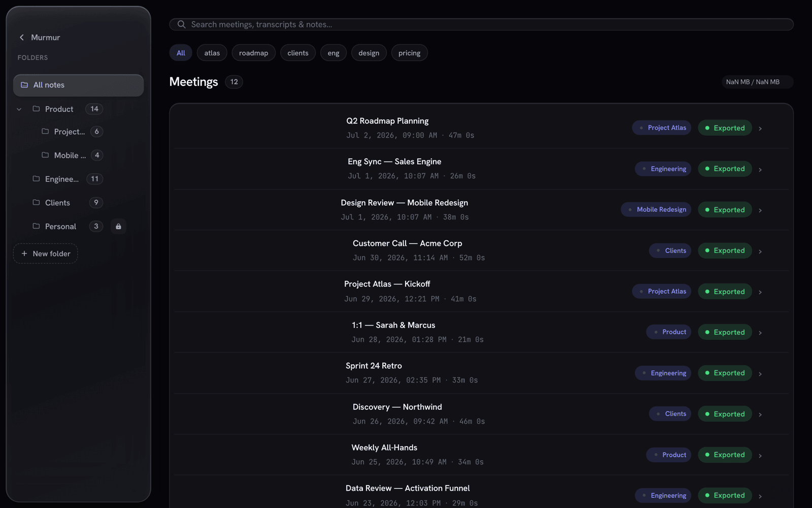Create a New folder
This screenshot has width=812, height=508.
(45, 253)
